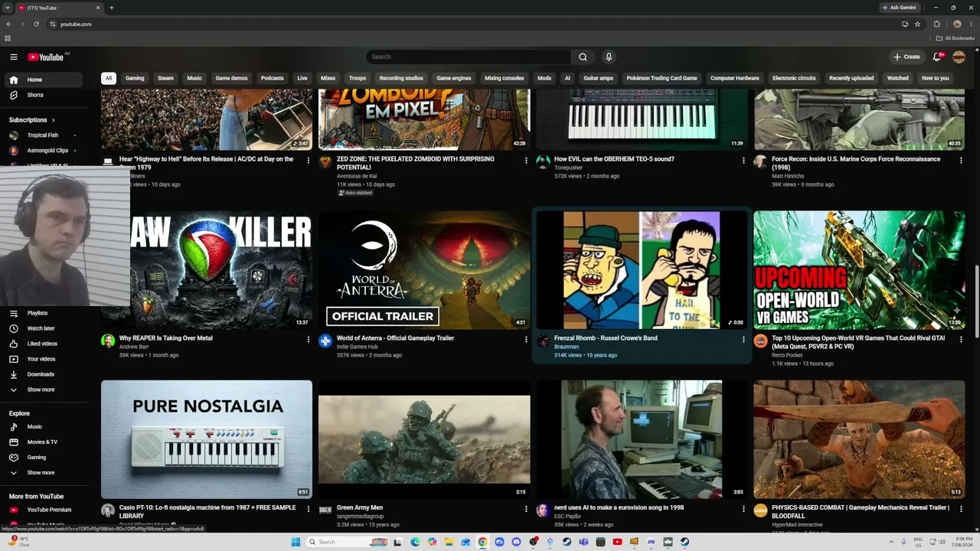This screenshot has width=980, height=551.
Task: Open the account avatar menu
Action: (959, 57)
